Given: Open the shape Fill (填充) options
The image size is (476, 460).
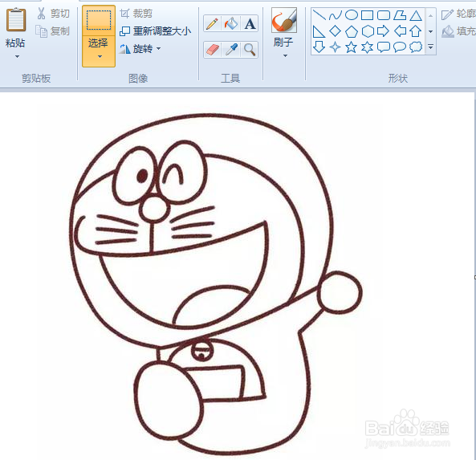Looking at the screenshot, I should click(x=458, y=31).
